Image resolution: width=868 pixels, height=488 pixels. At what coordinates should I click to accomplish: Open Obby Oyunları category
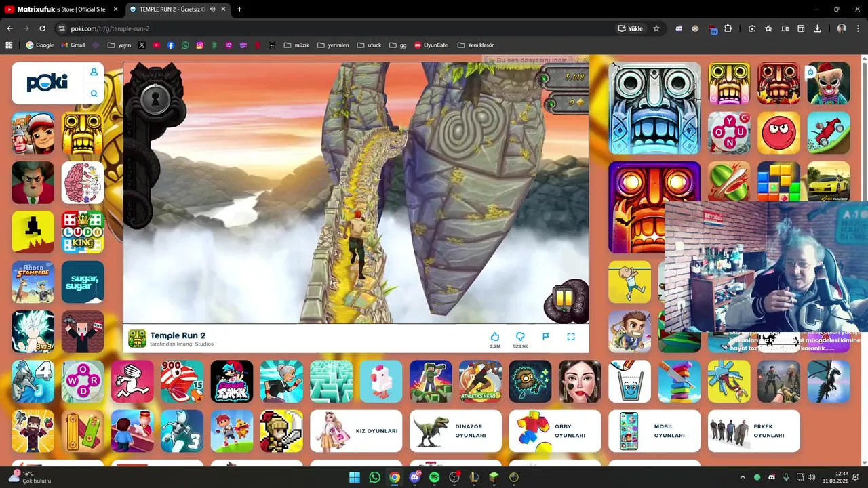(555, 431)
